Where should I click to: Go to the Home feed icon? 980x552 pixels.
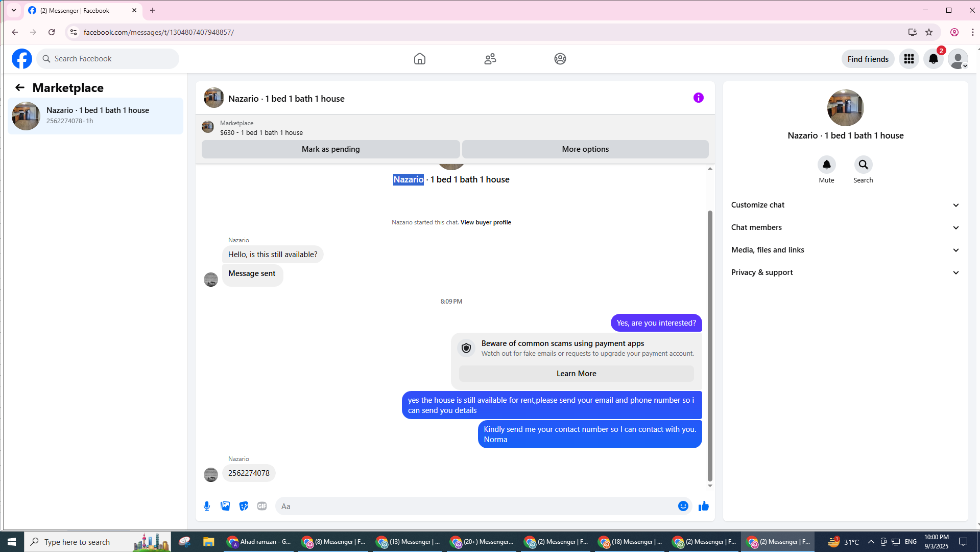click(x=420, y=59)
